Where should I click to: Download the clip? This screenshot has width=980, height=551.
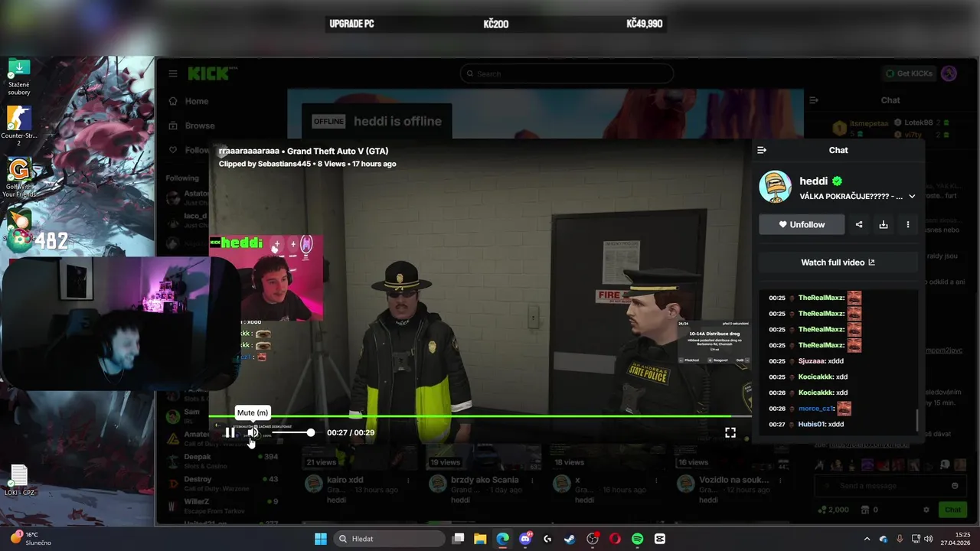pyautogui.click(x=884, y=224)
